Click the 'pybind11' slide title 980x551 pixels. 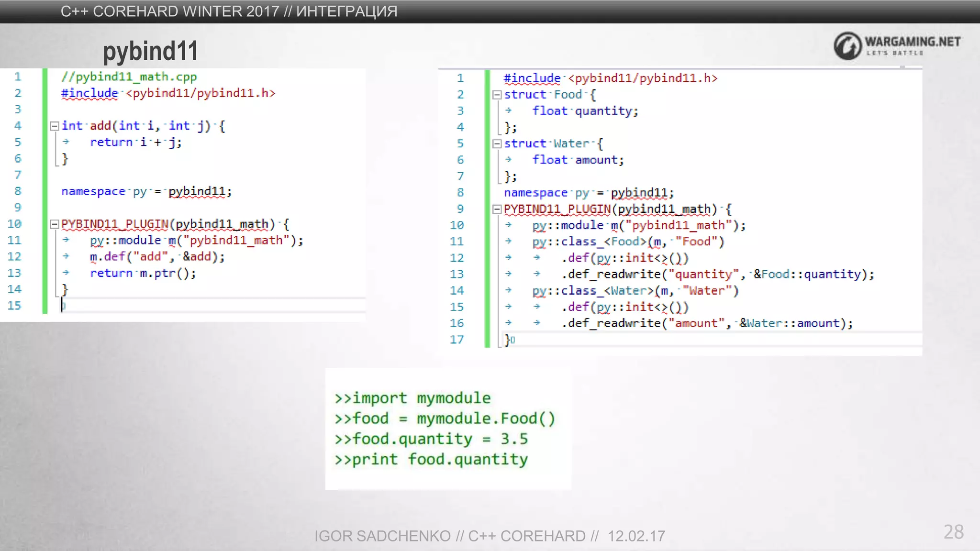(150, 51)
